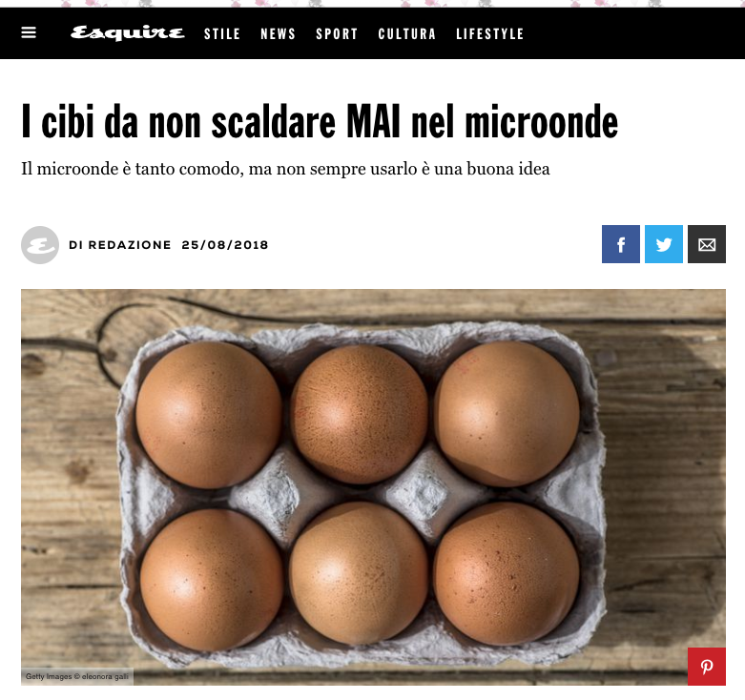The width and height of the screenshot is (745, 700).
Task: Share the article on Facebook
Action: pyautogui.click(x=621, y=244)
